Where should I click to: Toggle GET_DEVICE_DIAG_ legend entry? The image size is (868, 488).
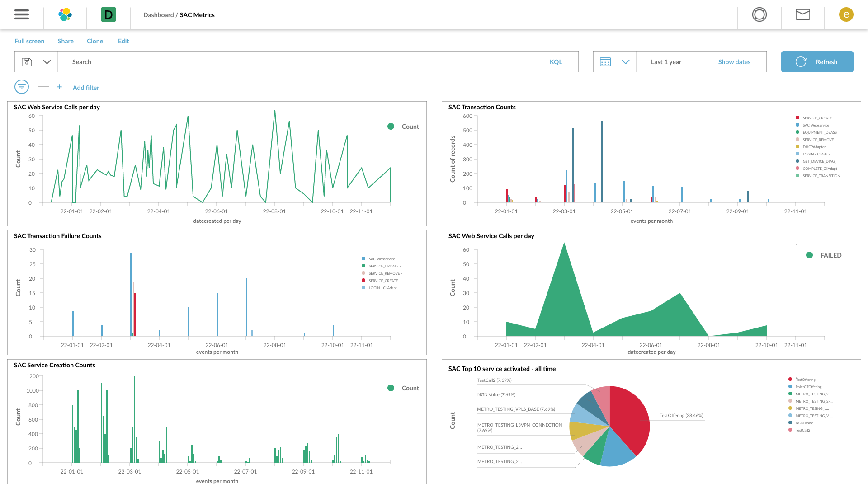tap(816, 161)
